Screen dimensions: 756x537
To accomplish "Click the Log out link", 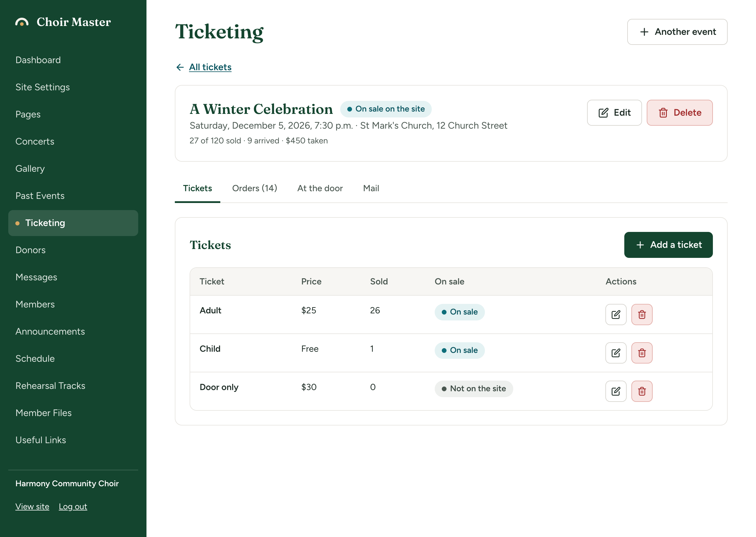I will [x=73, y=507].
